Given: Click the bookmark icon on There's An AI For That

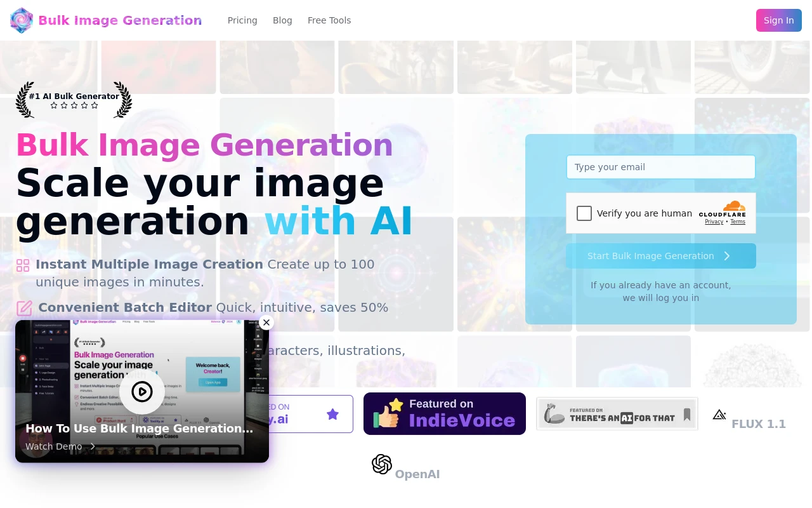Looking at the screenshot, I should tap(686, 414).
